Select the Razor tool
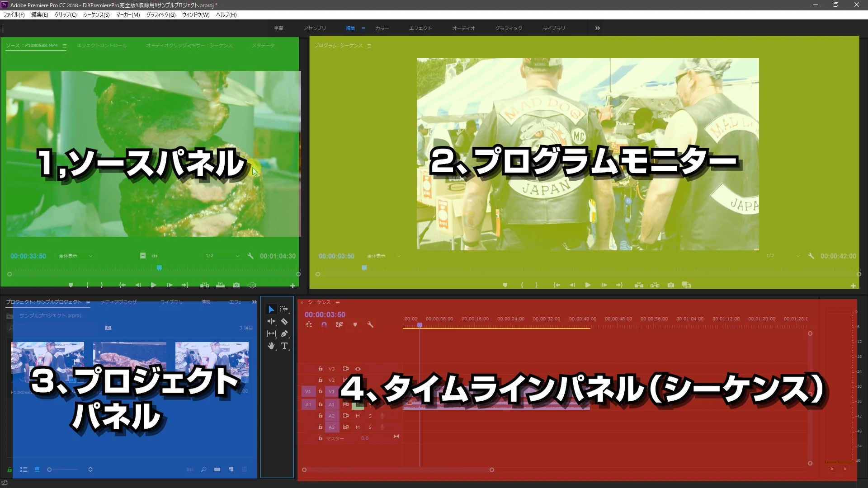Viewport: 868px width, 488px height. [x=285, y=321]
